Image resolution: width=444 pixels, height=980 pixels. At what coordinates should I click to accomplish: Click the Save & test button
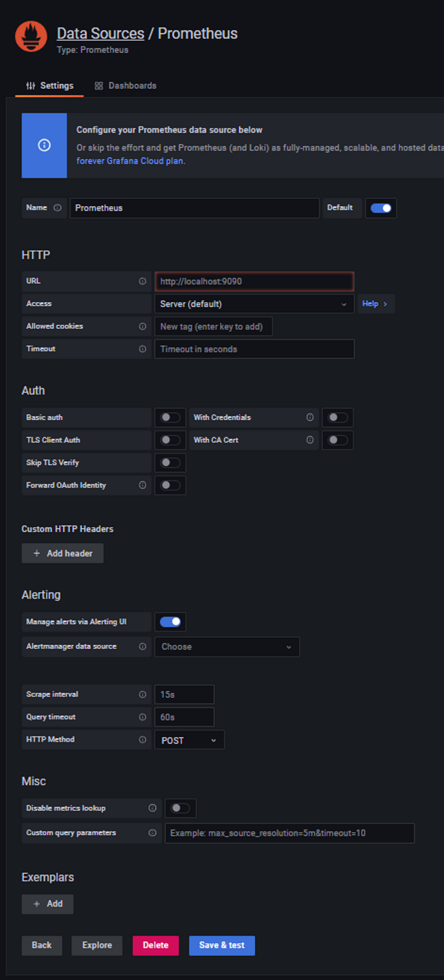(222, 945)
